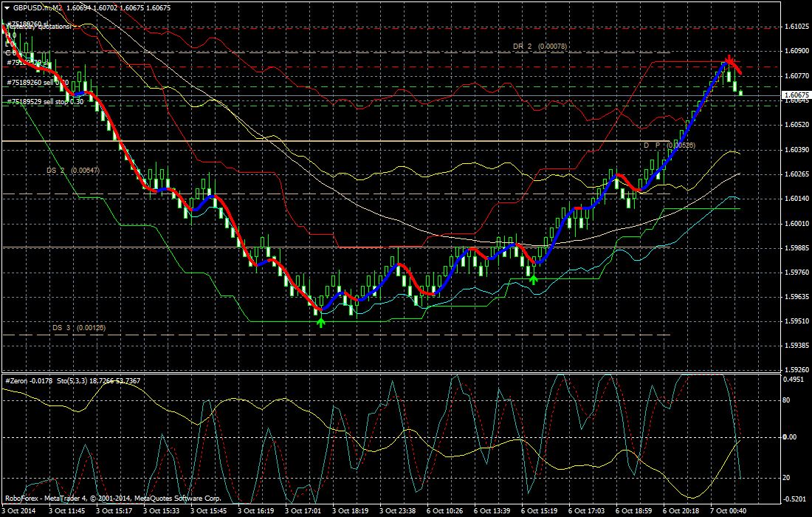Select the GBPUSD.m,M2 chart title text

click(38, 8)
